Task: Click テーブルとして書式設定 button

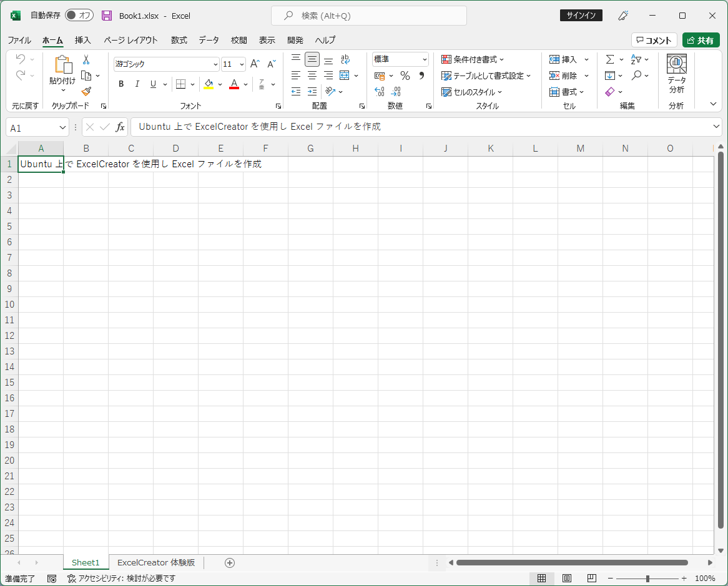Action: pos(486,76)
